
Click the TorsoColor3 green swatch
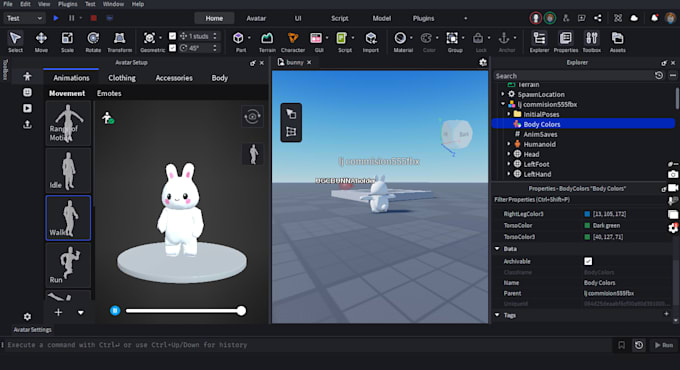pos(587,237)
